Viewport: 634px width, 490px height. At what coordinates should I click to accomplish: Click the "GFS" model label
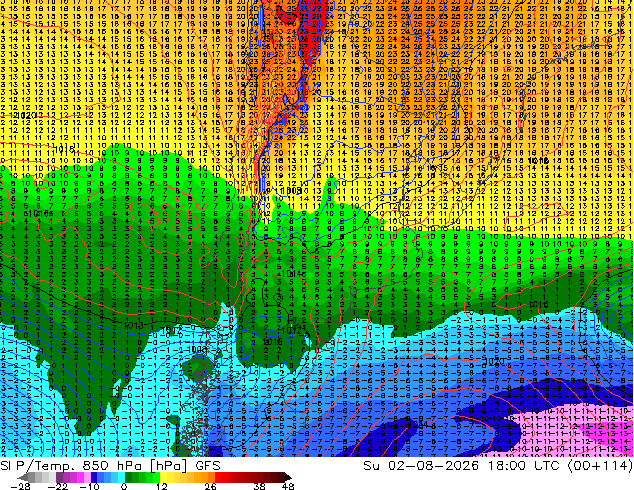(x=208, y=466)
